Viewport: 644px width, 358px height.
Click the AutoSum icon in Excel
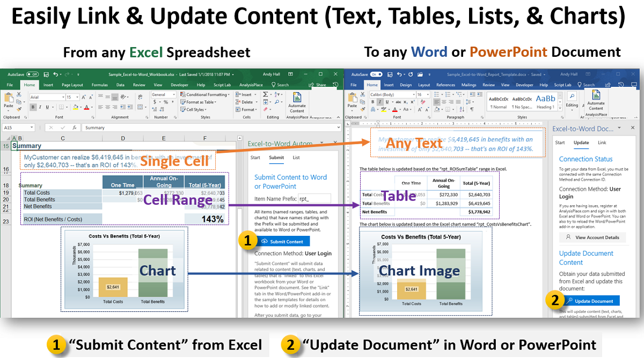click(266, 94)
